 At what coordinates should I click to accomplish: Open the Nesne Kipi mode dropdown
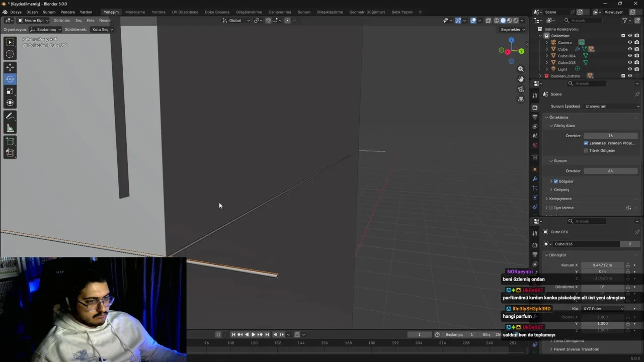click(33, 21)
